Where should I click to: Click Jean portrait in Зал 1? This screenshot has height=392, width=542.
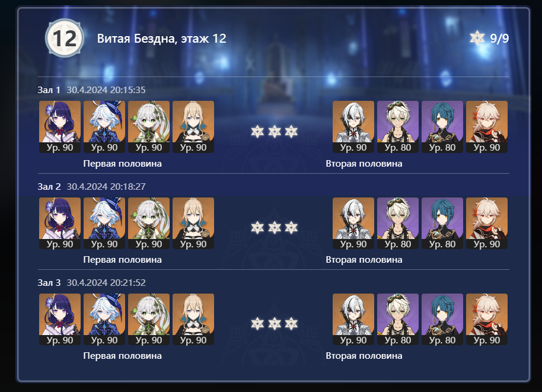point(193,126)
